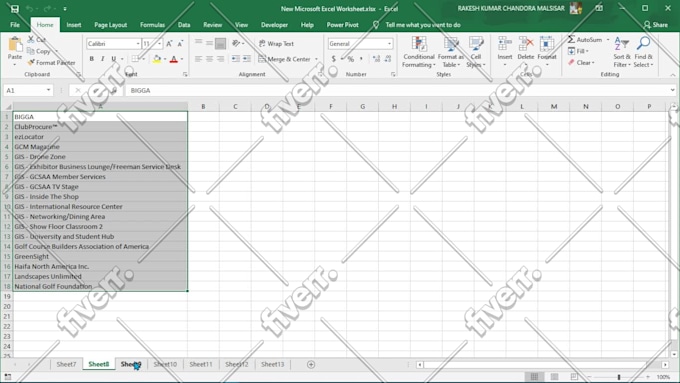Screen dimensions: 680x383
Task: Click Increase Decimal icon
Action: coord(376,59)
